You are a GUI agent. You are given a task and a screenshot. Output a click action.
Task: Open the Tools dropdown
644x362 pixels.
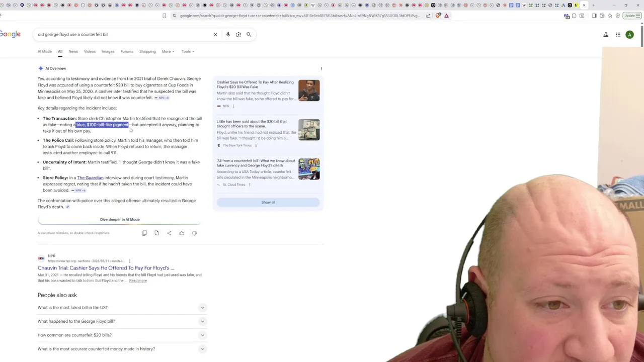point(188,51)
